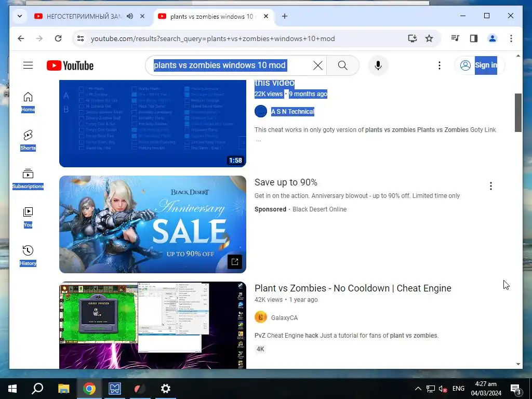Image resolution: width=532 pixels, height=399 pixels.
Task: Open History in the sidebar
Action: tap(28, 256)
